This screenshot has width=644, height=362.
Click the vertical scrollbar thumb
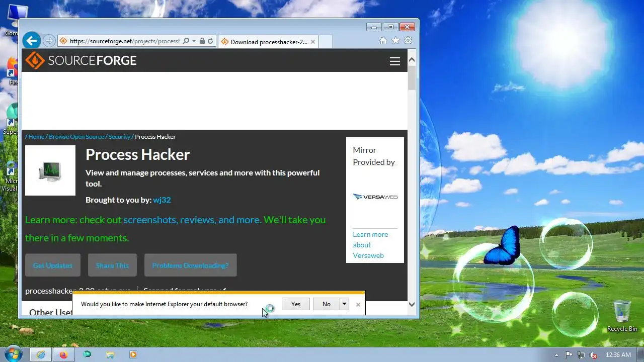pyautogui.click(x=412, y=77)
